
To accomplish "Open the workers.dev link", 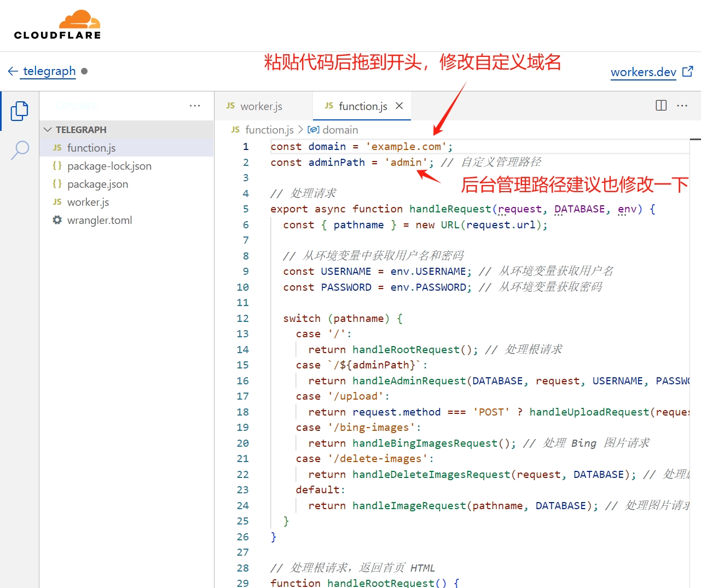I will [644, 72].
